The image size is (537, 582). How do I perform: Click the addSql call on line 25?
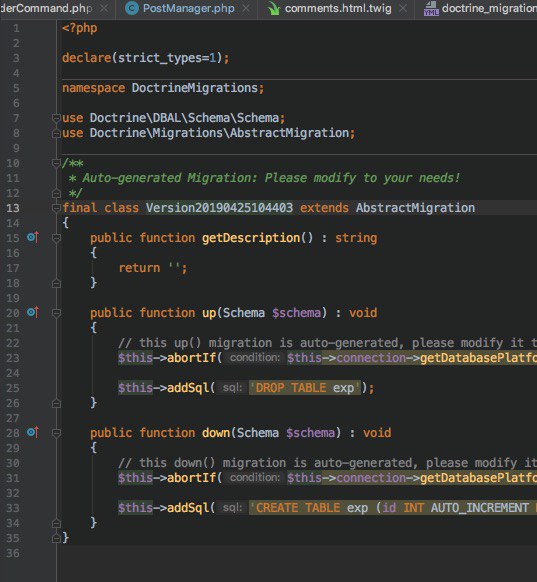point(188,388)
